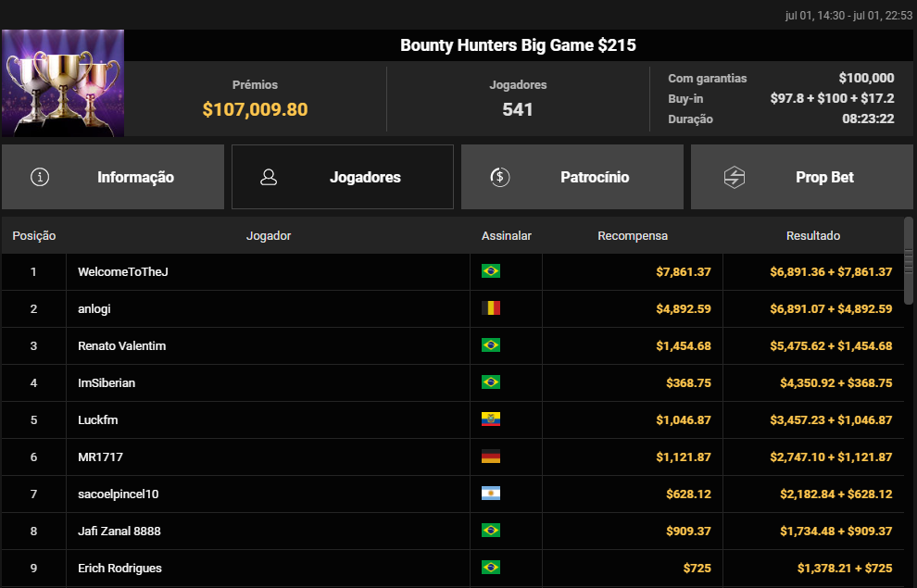This screenshot has height=588, width=917.
Task: Click result $6,891.36 + $7,861.37
Action: (831, 272)
